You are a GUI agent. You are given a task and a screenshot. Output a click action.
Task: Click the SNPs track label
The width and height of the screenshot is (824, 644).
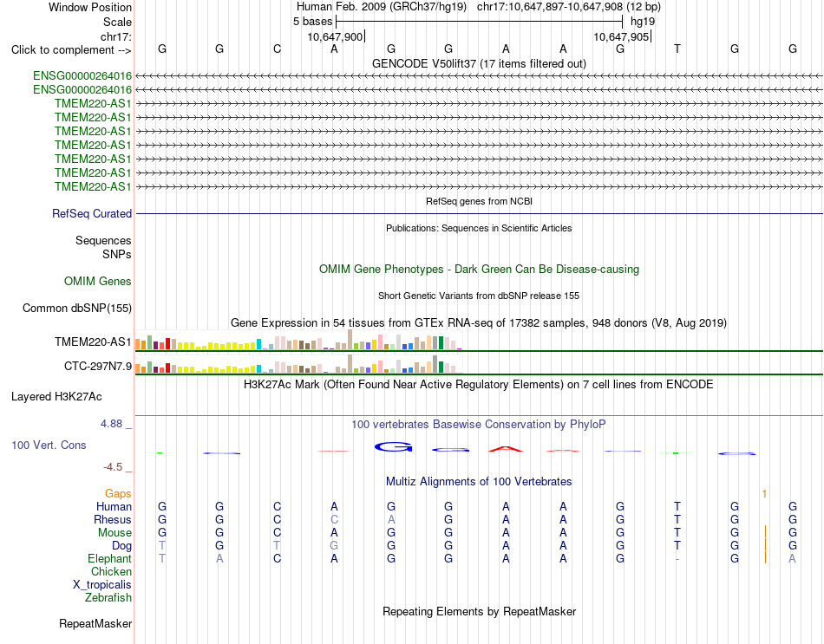pos(117,254)
